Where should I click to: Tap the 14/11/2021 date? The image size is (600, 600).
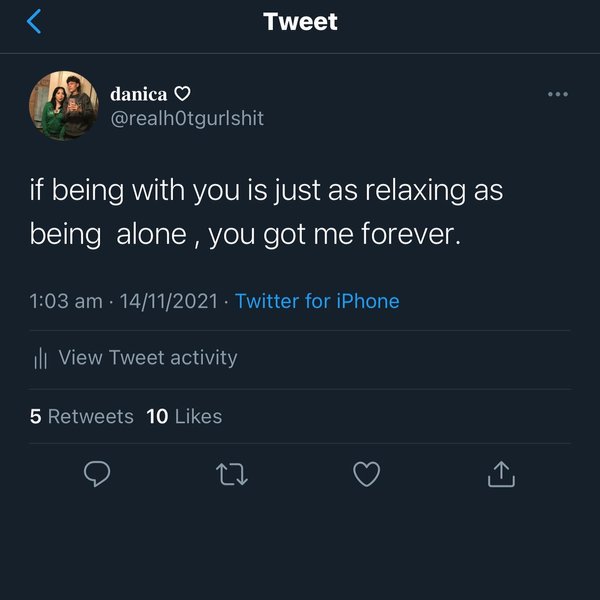click(x=169, y=301)
